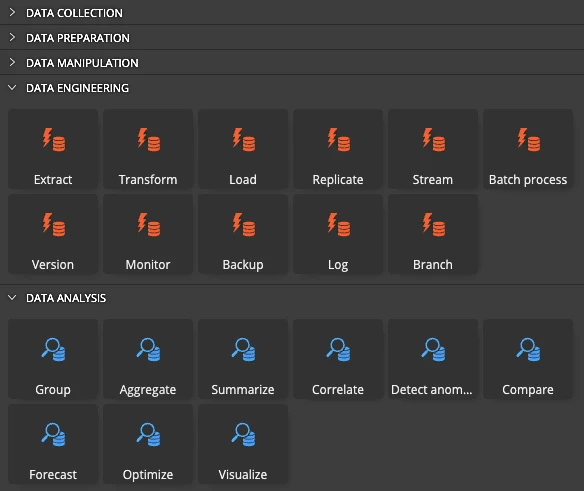Pick the Branch tile
The image size is (584, 491).
point(433,234)
